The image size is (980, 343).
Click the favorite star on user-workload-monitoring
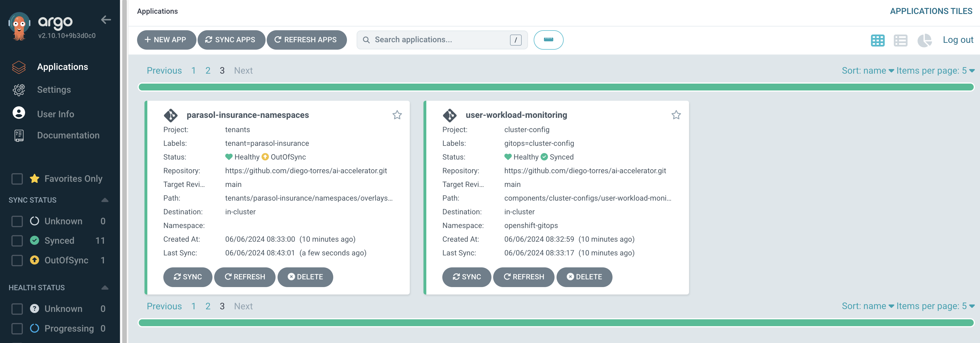(676, 114)
